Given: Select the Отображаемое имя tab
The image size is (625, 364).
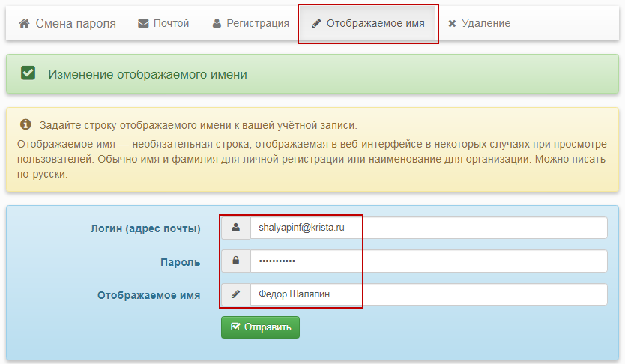Looking at the screenshot, I should tap(367, 24).
